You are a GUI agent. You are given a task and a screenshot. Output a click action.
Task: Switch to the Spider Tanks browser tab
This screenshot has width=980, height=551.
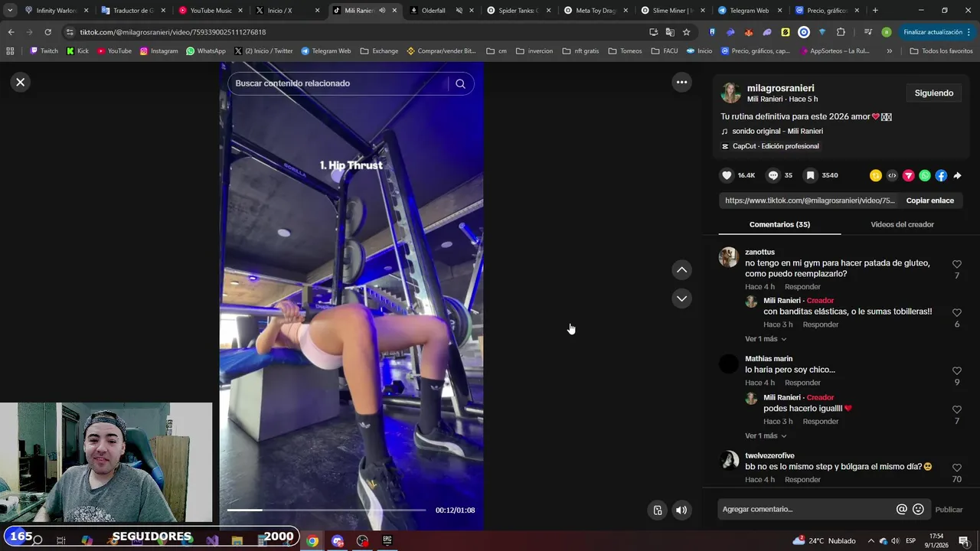point(519,11)
